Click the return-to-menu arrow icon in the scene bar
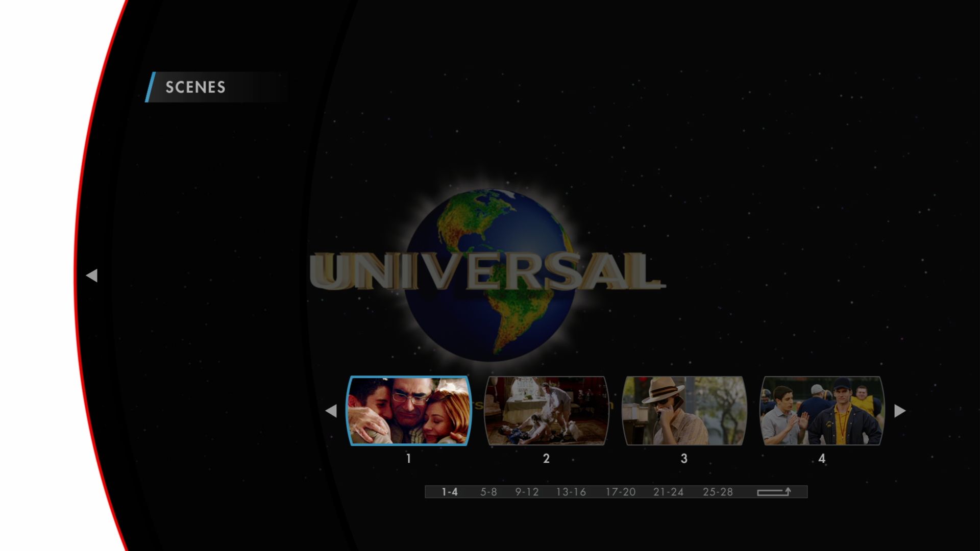 point(774,492)
